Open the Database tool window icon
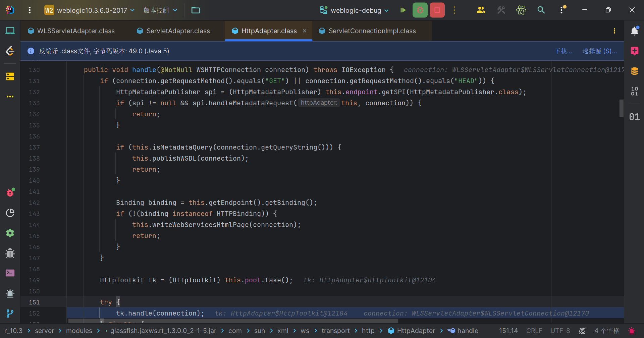644x338 pixels. click(x=635, y=71)
